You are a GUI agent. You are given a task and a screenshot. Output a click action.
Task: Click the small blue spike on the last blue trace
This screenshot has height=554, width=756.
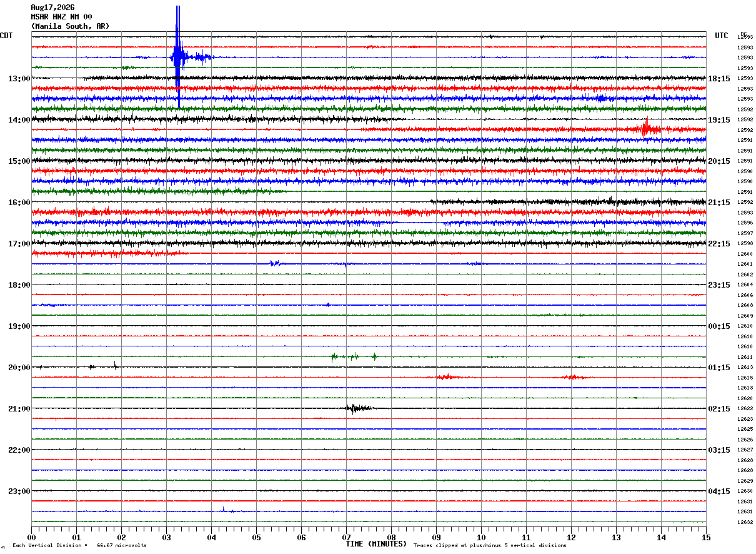[224, 509]
